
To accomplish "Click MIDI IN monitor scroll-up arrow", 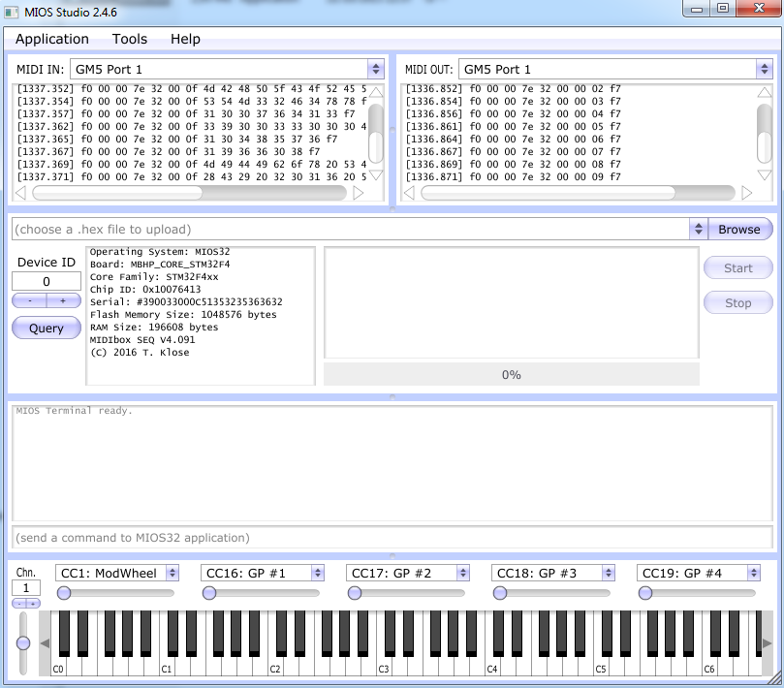I will [x=376, y=92].
